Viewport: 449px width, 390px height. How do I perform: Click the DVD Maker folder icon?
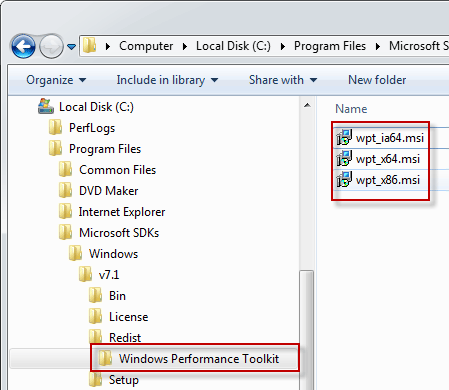click(65, 191)
